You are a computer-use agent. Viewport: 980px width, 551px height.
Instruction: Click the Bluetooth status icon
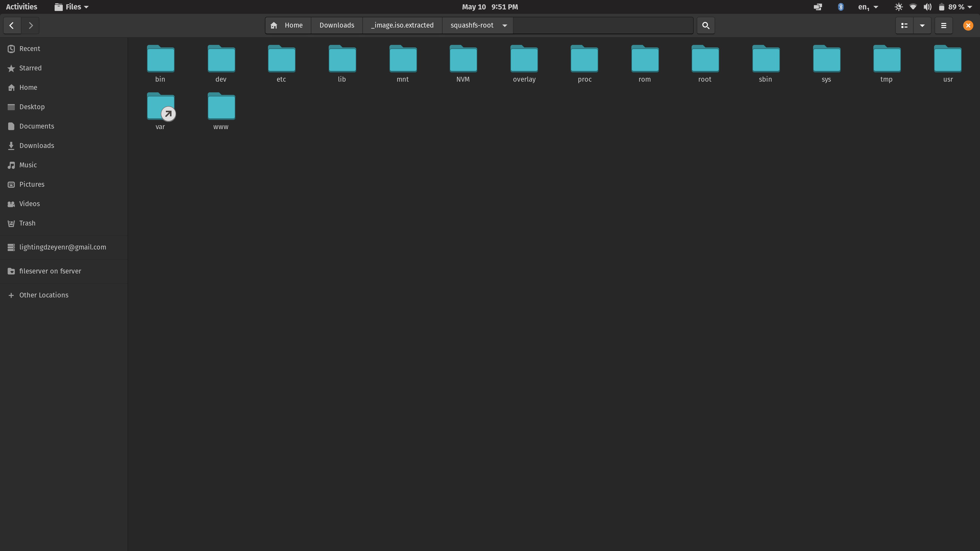(841, 7)
